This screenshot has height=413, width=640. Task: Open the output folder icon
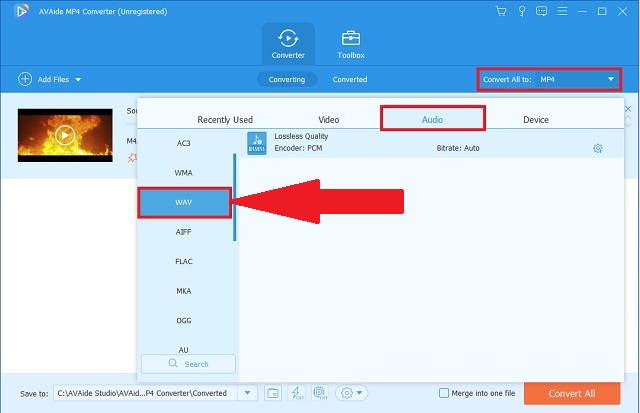click(x=272, y=393)
